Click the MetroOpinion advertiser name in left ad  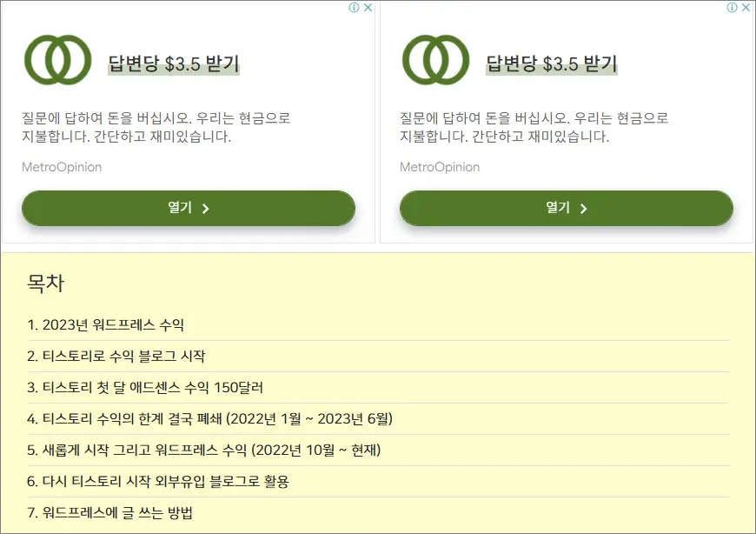click(62, 167)
